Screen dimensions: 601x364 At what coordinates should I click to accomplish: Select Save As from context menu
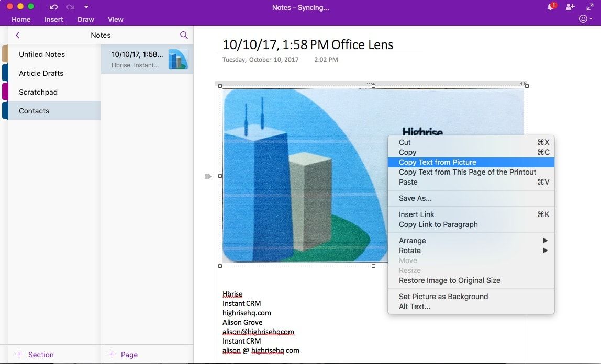[x=415, y=198]
